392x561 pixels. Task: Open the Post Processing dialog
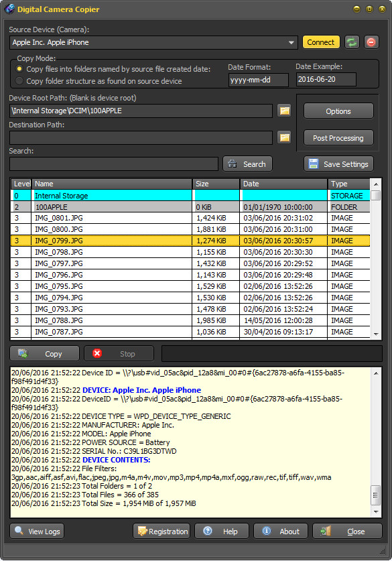(338, 138)
